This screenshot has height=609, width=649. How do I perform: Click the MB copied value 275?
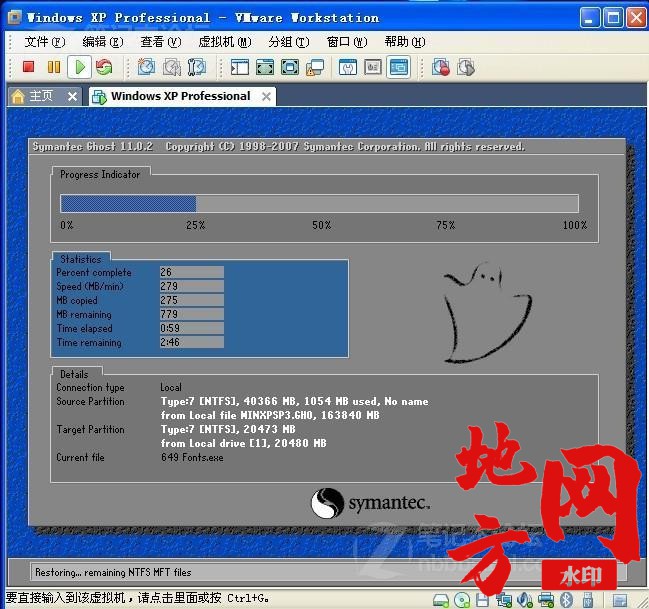(192, 300)
